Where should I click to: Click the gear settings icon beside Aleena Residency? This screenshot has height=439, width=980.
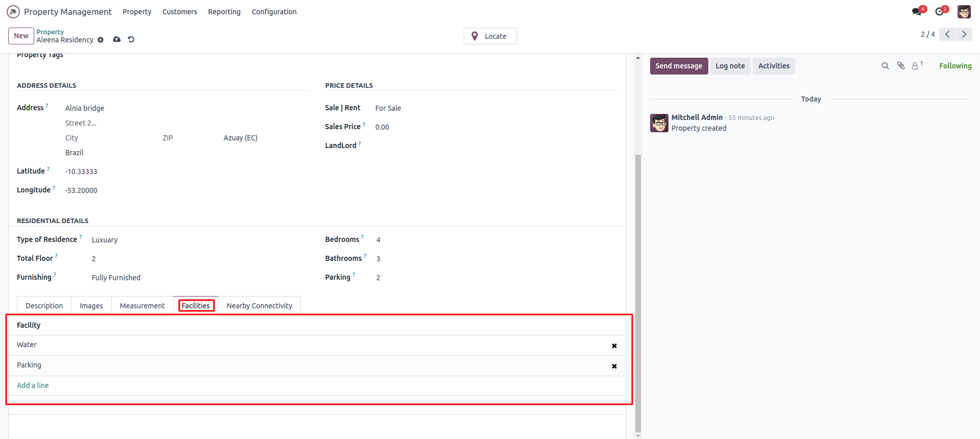(x=101, y=40)
